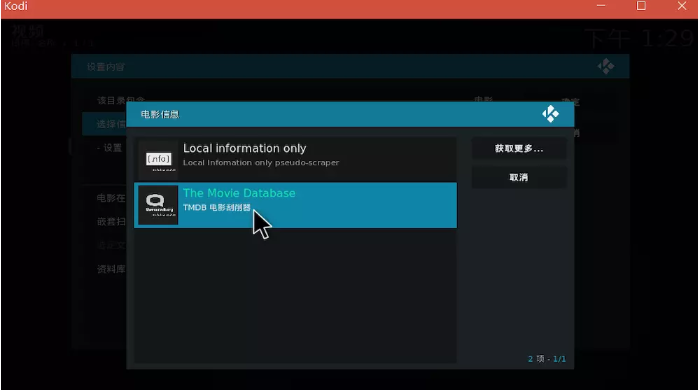This screenshot has width=698, height=390.
Task: Click the 该目录包含 row in background
Action: [x=121, y=100]
